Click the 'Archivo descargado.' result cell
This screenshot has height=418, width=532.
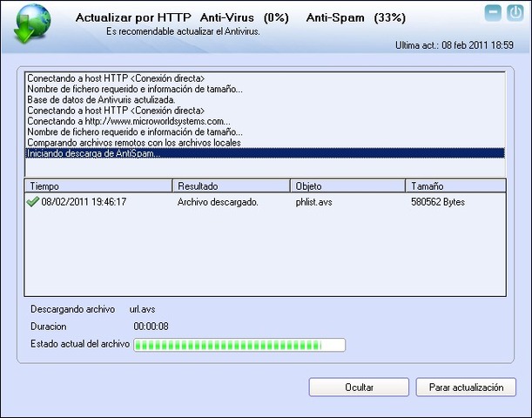[218, 202]
